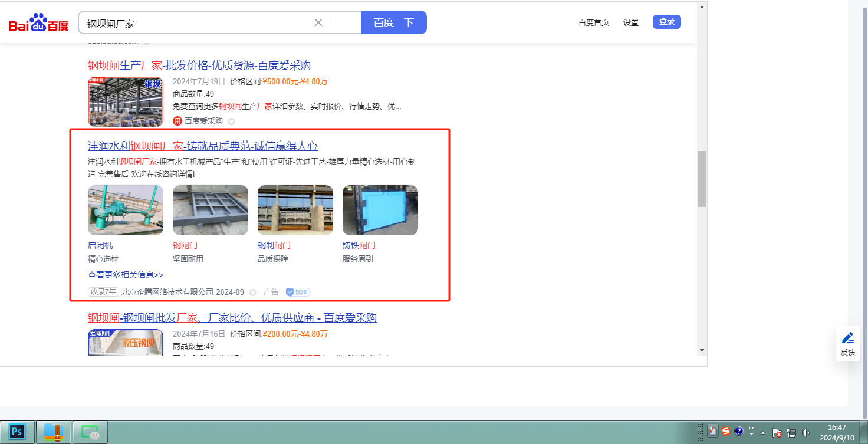
Task: Click the Sogou input method tray icon
Action: [726, 431]
